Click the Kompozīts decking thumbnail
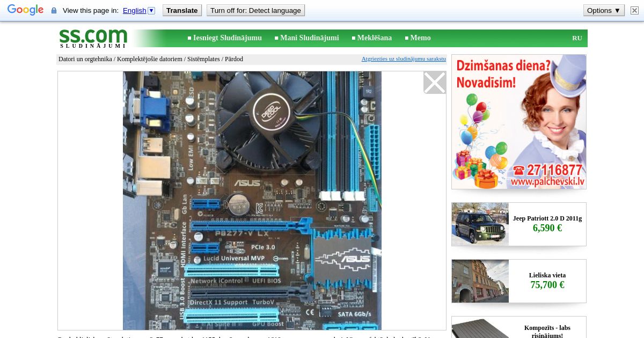The width and height of the screenshot is (644, 338). point(480,328)
